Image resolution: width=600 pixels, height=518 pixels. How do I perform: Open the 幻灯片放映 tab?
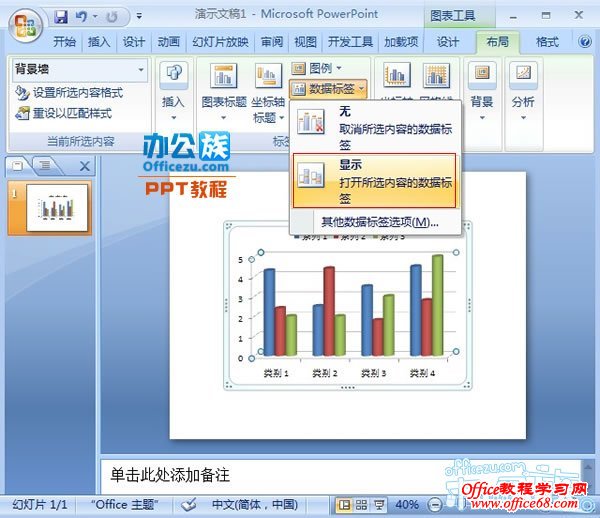pos(220,41)
